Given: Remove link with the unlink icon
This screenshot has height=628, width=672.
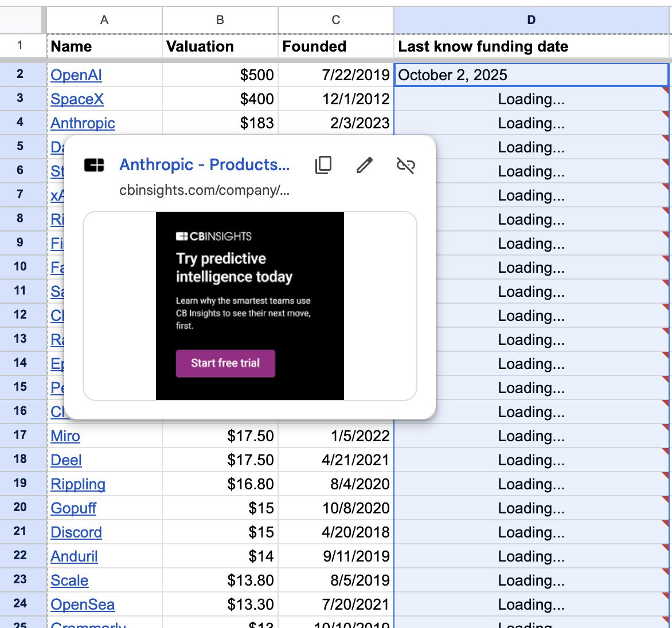Looking at the screenshot, I should [x=405, y=165].
